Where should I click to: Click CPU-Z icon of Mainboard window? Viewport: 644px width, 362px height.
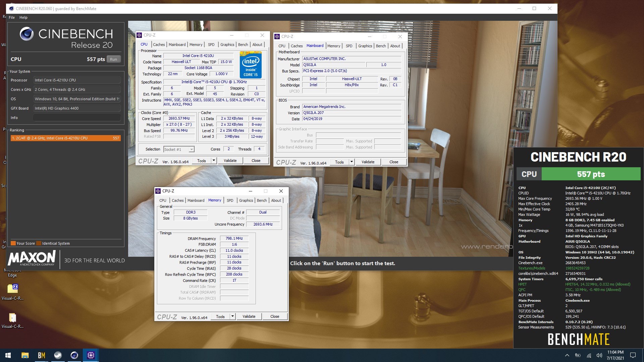point(277,37)
